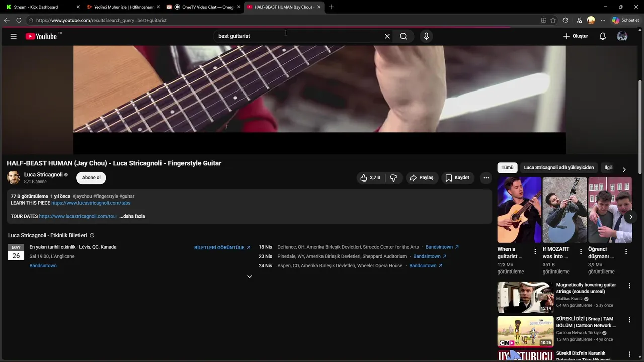Open options for Magnetically hovering guitar strings video
This screenshot has height=362, width=644.
(x=629, y=286)
